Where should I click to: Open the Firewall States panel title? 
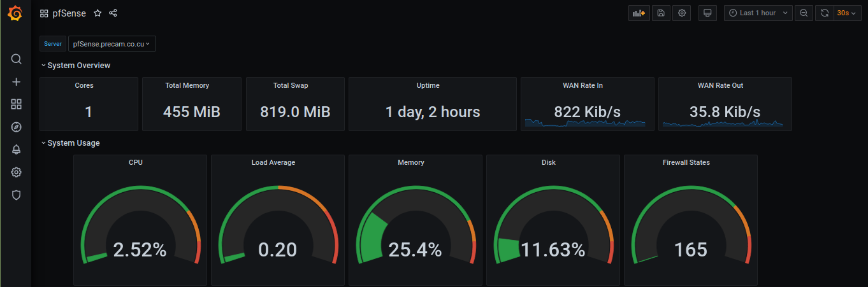pyautogui.click(x=686, y=162)
